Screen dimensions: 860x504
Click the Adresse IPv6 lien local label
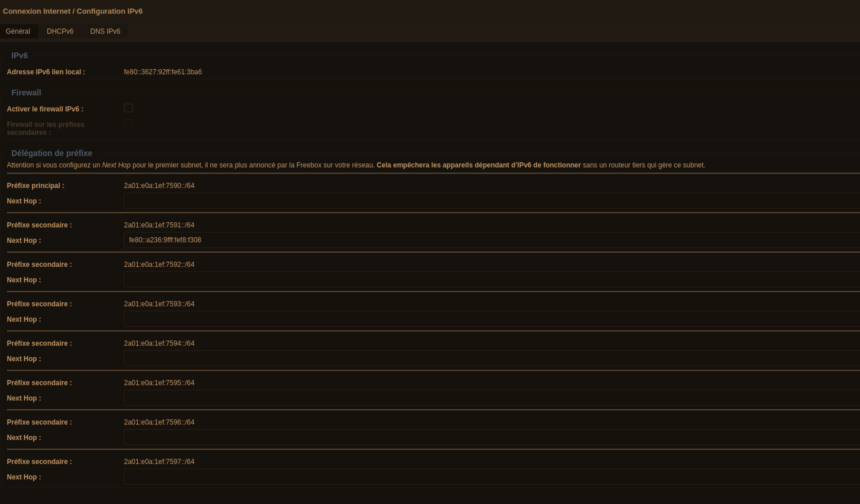pos(46,72)
